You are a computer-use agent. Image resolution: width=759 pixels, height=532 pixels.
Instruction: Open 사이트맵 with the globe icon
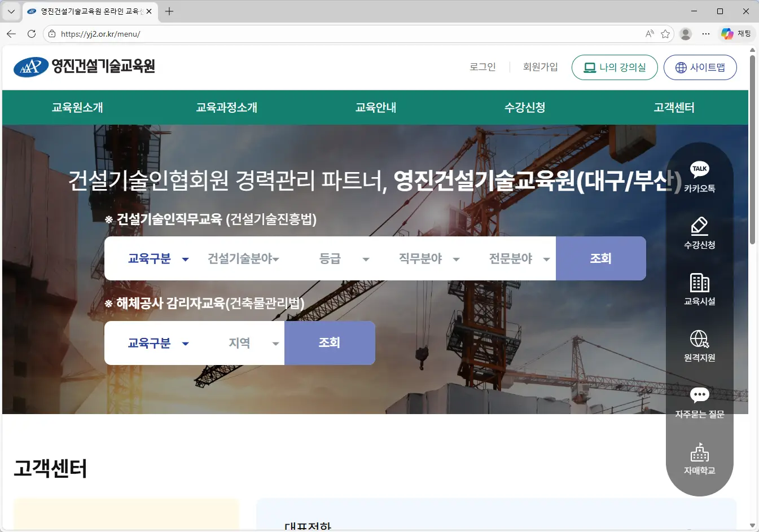click(x=700, y=67)
